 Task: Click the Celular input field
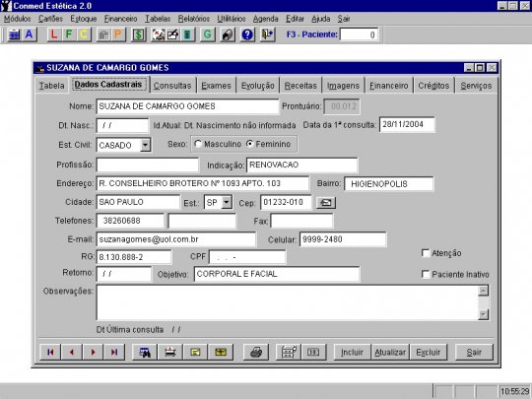[x=343, y=239]
